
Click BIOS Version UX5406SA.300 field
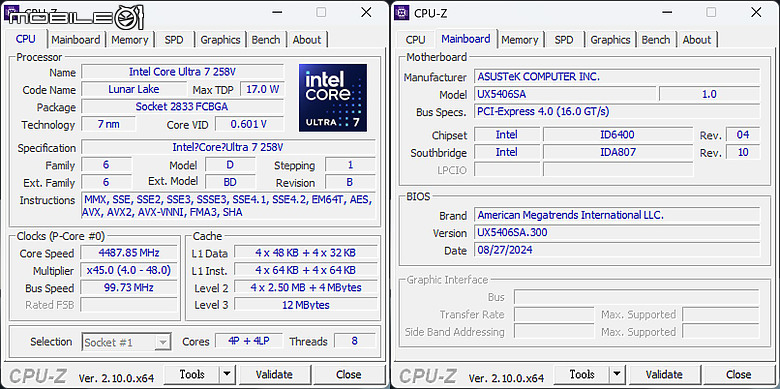[x=617, y=233]
